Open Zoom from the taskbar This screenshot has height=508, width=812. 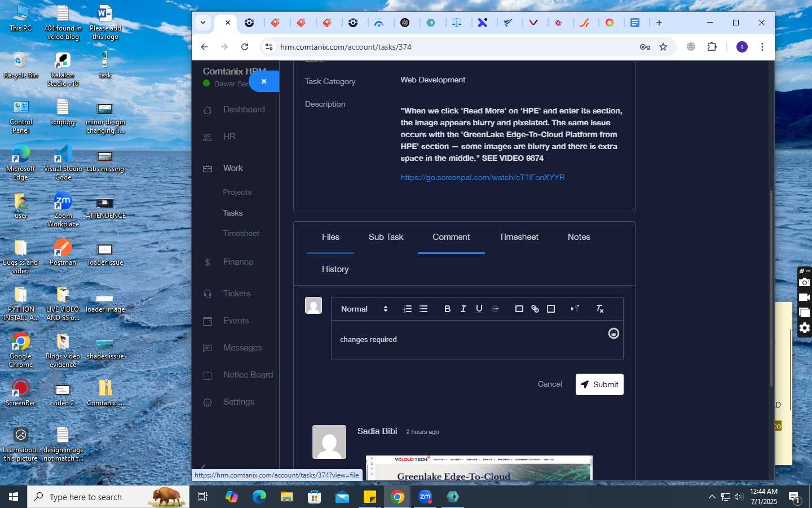click(x=425, y=497)
